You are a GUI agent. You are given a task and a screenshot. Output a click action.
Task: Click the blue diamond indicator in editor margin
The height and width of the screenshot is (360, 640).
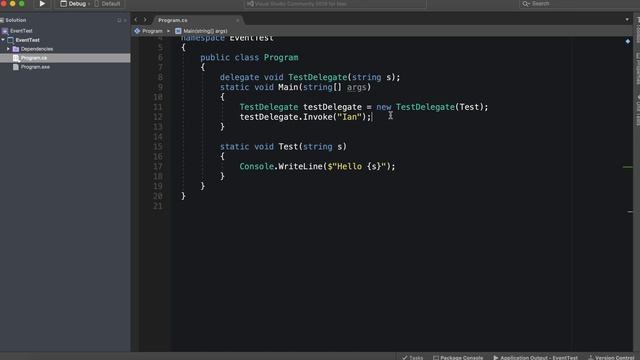(x=628, y=41)
